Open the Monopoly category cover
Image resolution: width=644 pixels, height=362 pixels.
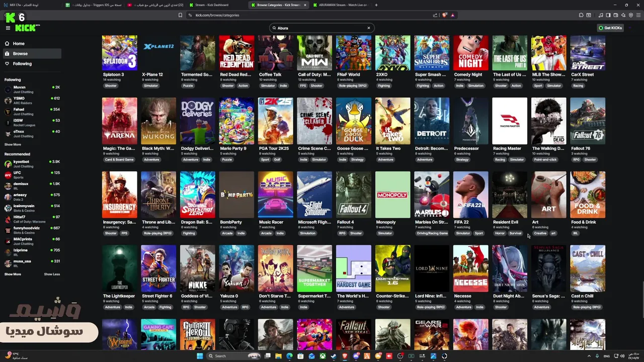392,195
